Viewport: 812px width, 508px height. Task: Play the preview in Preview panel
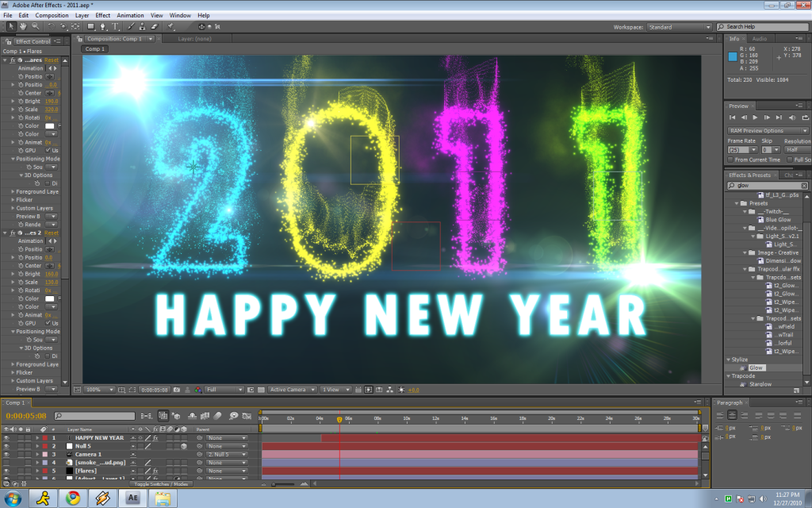[x=755, y=117]
